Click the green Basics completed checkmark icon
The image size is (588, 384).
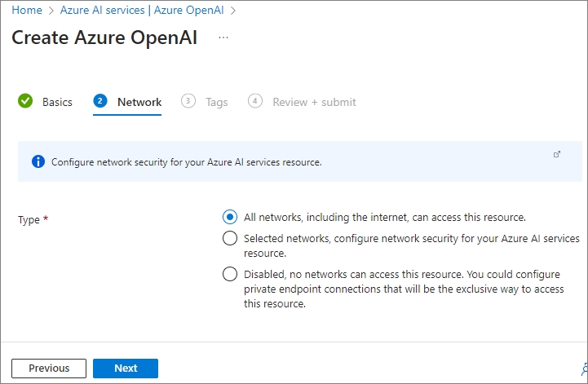[x=25, y=101]
